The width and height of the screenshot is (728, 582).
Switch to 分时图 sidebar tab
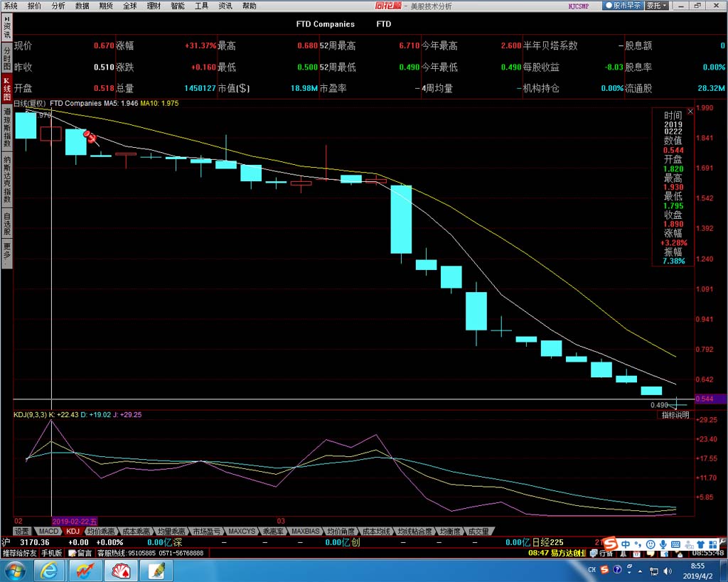6,58
